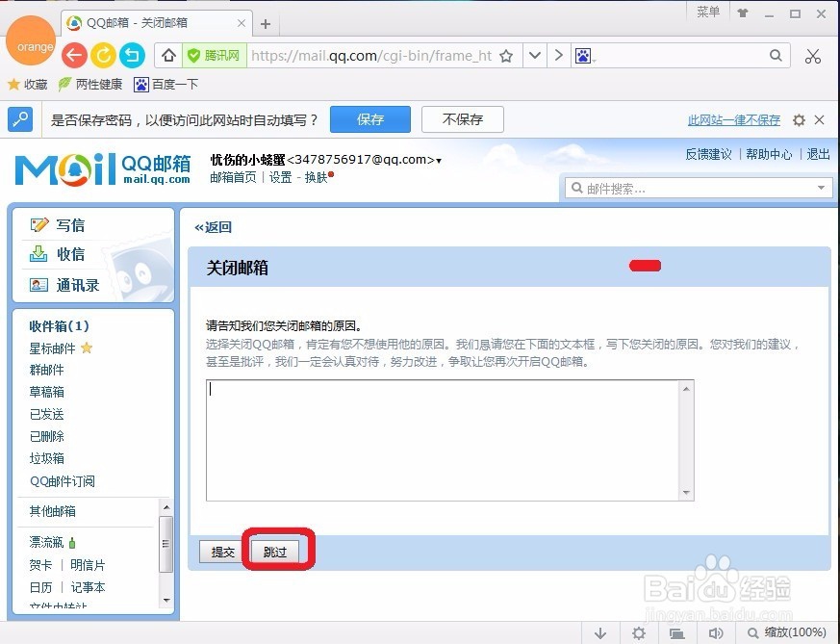840x644 pixels.
Task: Refresh the page with the green reload icon
Action: click(103, 56)
